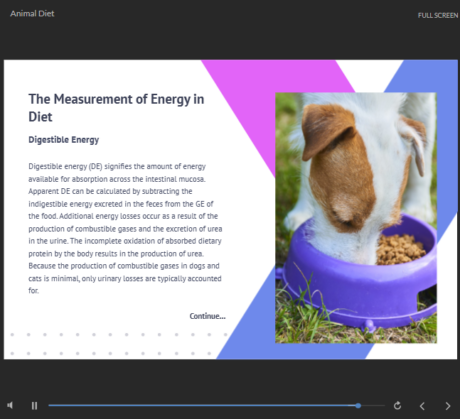This screenshot has height=419, width=460.
Task: Mute the audio with the speaker icon
Action: 10,405
